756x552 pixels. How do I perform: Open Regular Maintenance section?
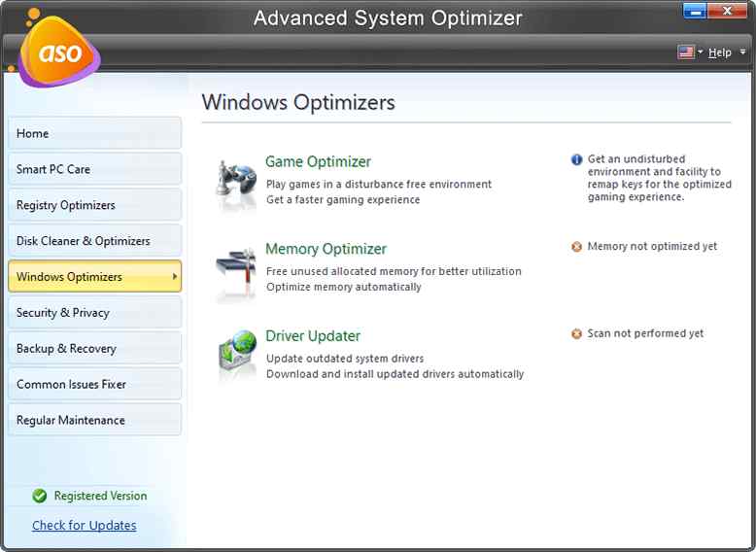(x=95, y=420)
